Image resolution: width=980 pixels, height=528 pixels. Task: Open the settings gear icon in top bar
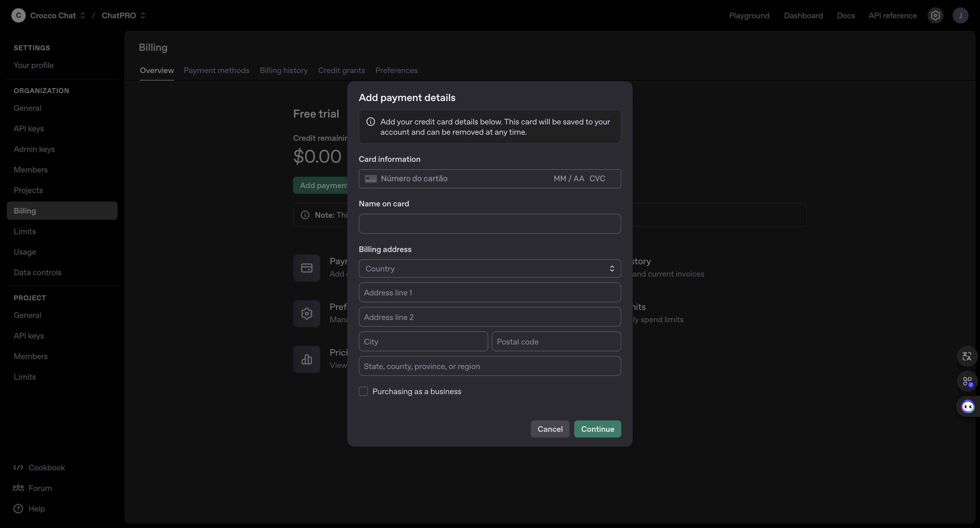point(935,16)
